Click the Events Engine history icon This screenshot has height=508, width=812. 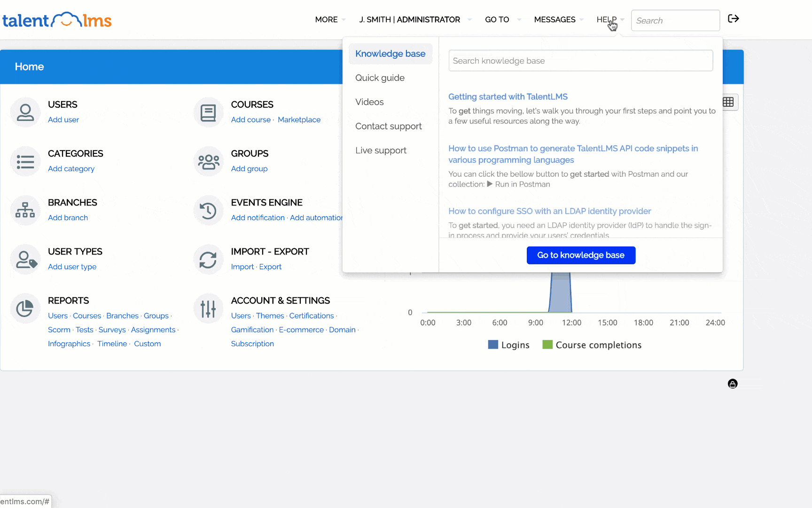coord(208,210)
